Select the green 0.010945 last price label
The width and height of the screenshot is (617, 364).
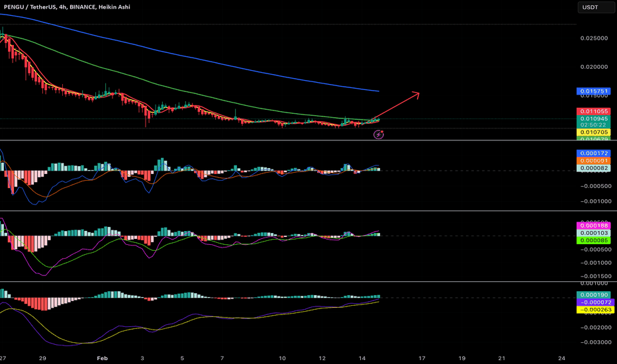coord(593,118)
